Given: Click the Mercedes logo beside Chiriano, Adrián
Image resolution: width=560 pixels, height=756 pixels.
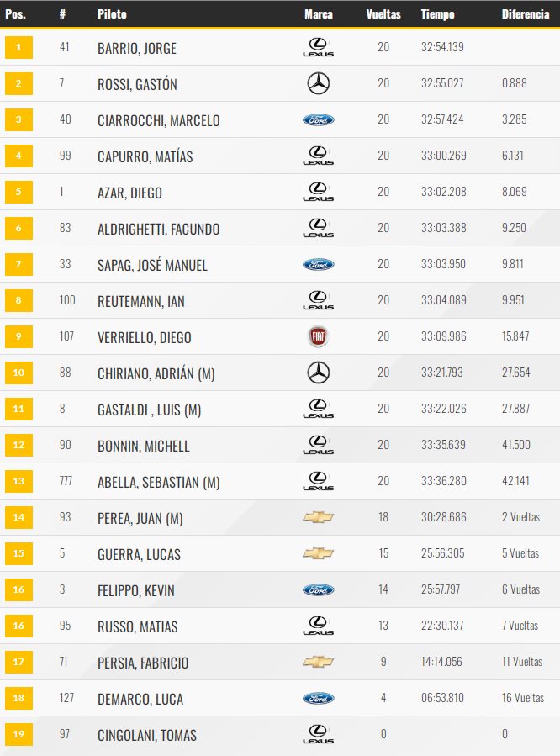Looking at the screenshot, I should [x=318, y=373].
